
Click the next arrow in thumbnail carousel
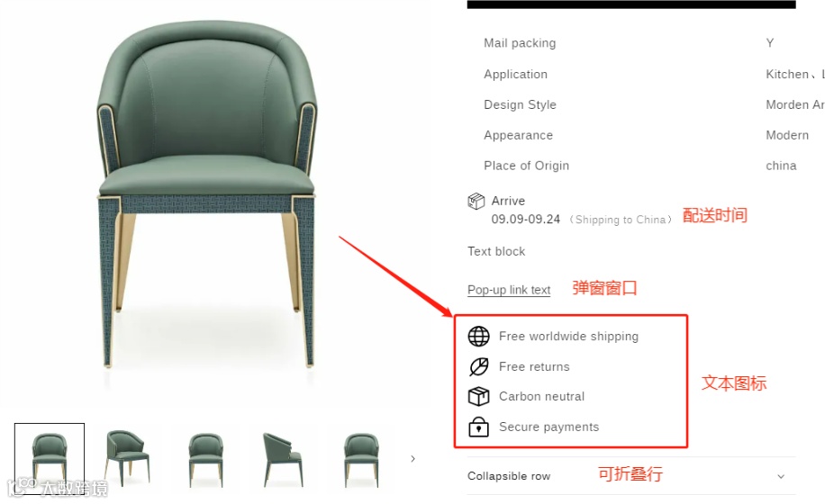412,459
